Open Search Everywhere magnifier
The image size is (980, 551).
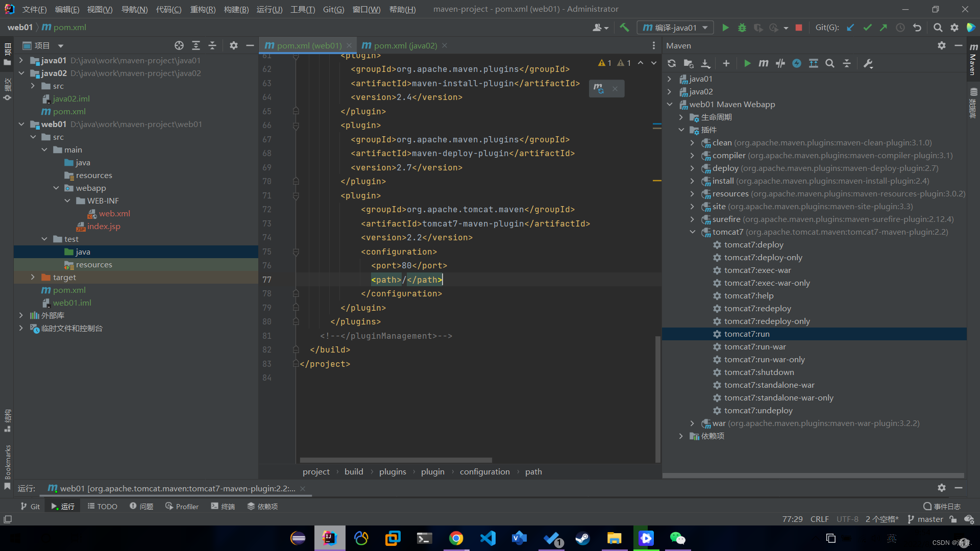[938, 28]
